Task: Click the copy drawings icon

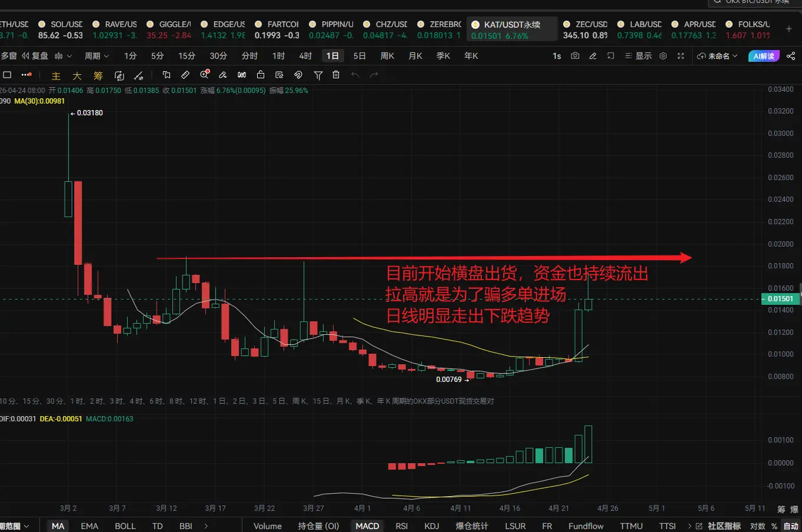Action: [x=167, y=75]
